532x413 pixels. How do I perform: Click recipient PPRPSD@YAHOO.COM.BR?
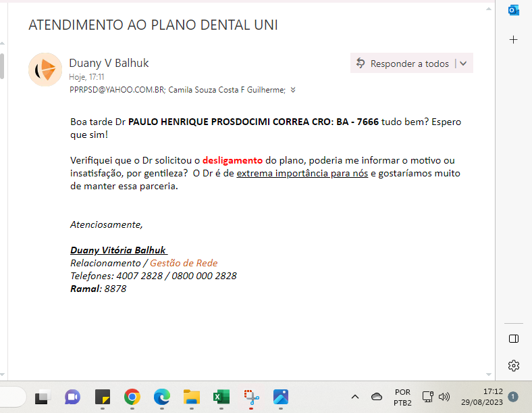click(x=116, y=89)
